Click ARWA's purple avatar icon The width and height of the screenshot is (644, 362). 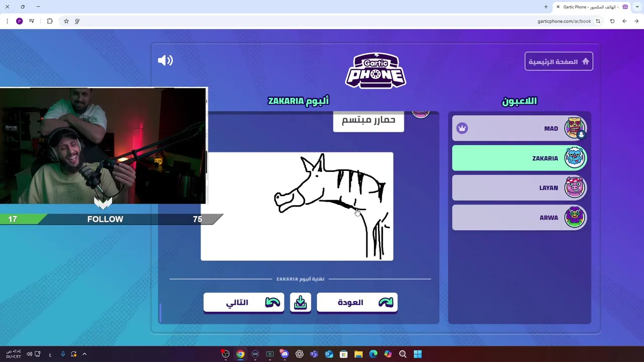[575, 217]
